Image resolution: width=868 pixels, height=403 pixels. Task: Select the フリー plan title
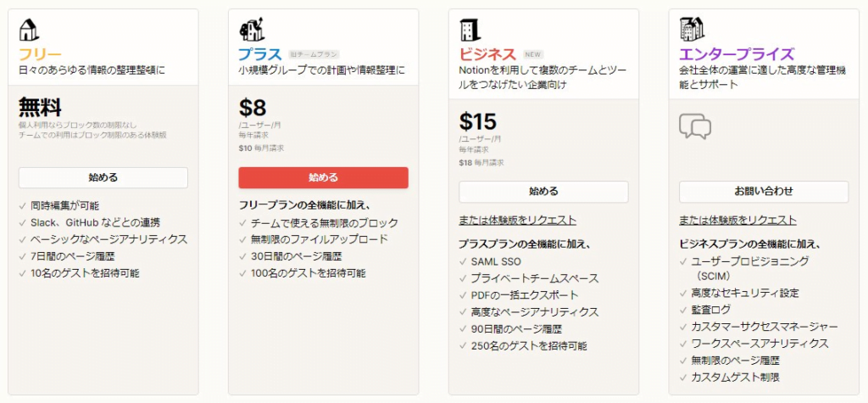point(41,54)
